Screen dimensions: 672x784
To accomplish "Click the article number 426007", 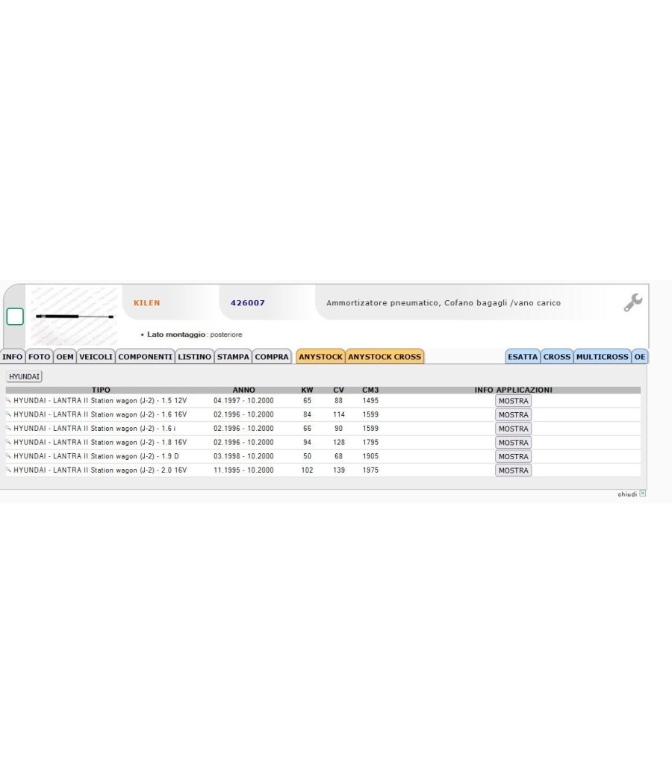I will pyautogui.click(x=247, y=302).
